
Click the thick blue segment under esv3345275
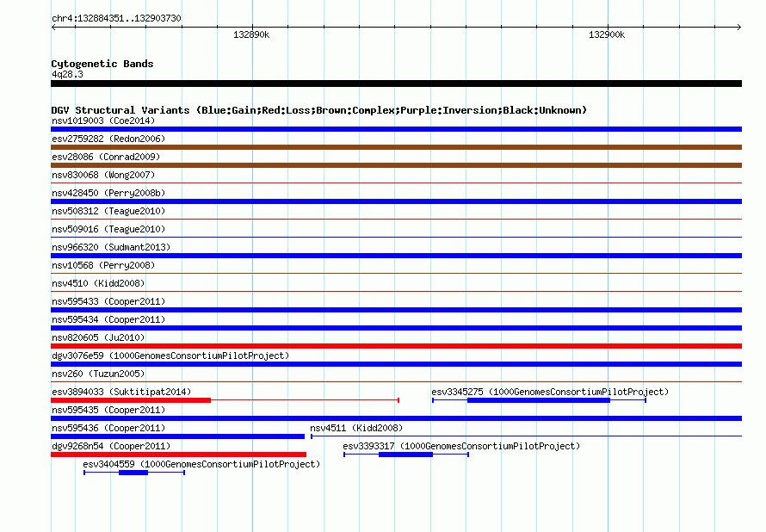539,400
